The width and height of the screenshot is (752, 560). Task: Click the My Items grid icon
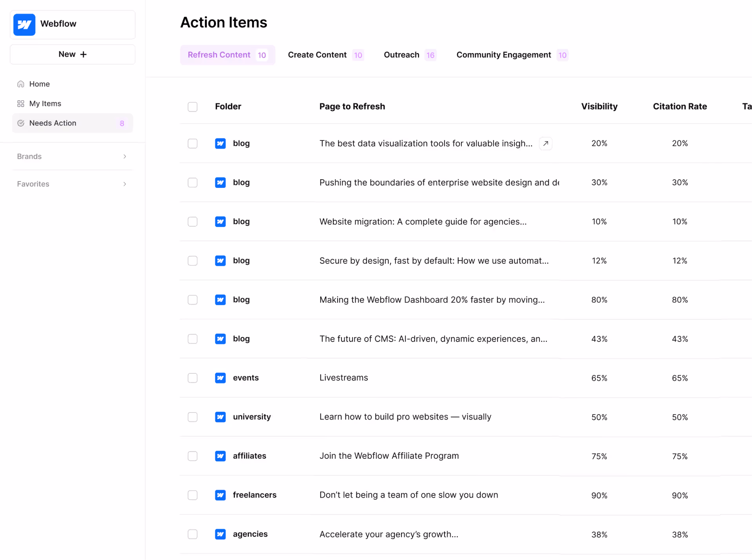tap(21, 104)
